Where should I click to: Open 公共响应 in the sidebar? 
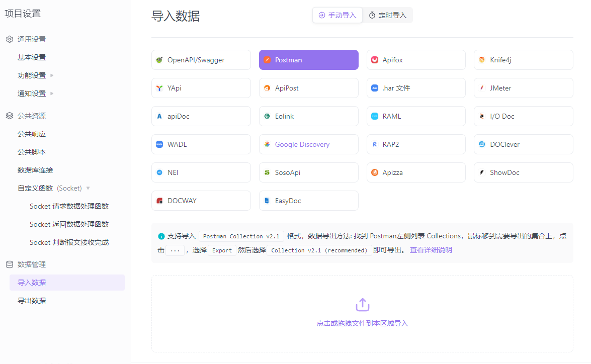[32, 134]
